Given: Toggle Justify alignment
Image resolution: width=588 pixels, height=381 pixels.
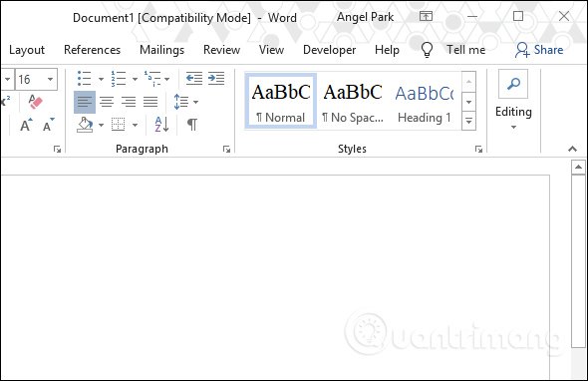Looking at the screenshot, I should click(150, 102).
